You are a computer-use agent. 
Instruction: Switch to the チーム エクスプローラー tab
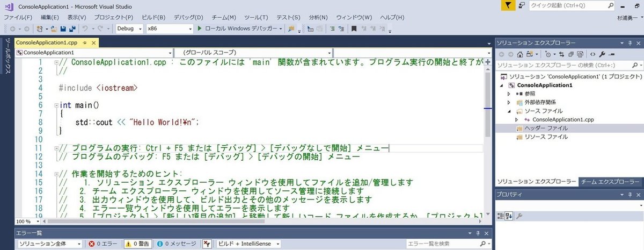611,182
